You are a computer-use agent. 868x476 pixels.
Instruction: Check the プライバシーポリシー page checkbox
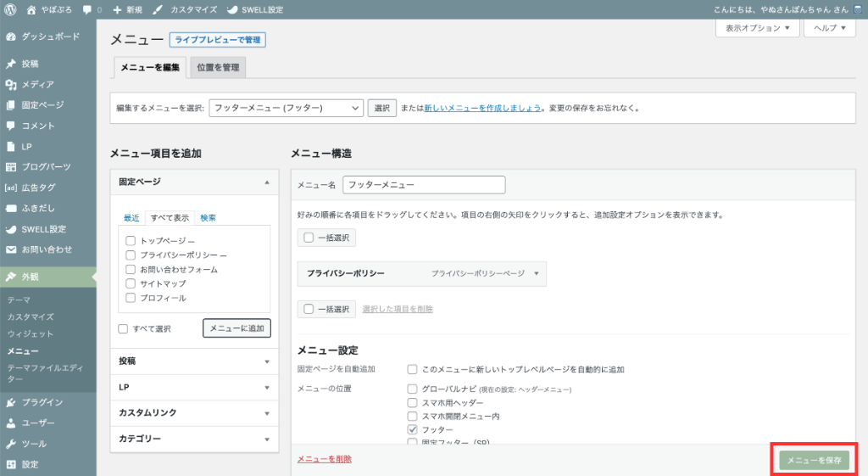tap(131, 255)
